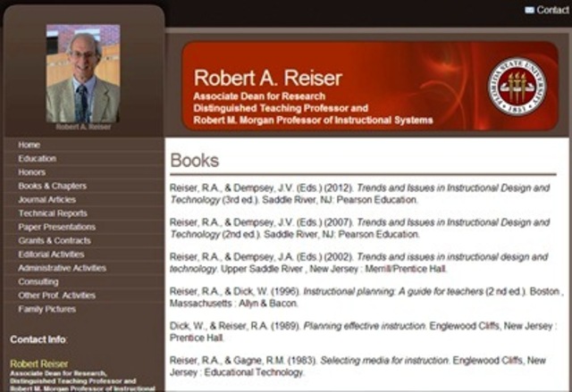Click Distinguished Teaching Professor banner line
The height and width of the screenshot is (392, 572).
(x=281, y=108)
